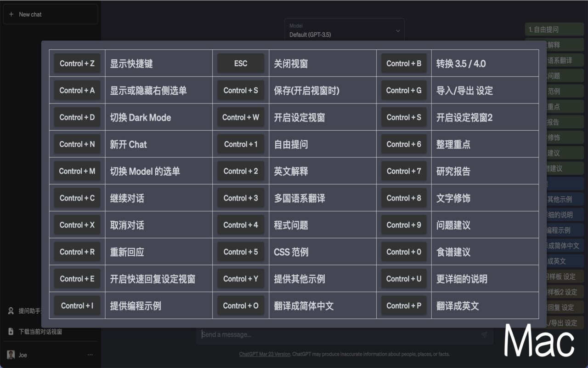Click the 保存(开启视窗时) text
588x368 pixels.
[x=306, y=91]
